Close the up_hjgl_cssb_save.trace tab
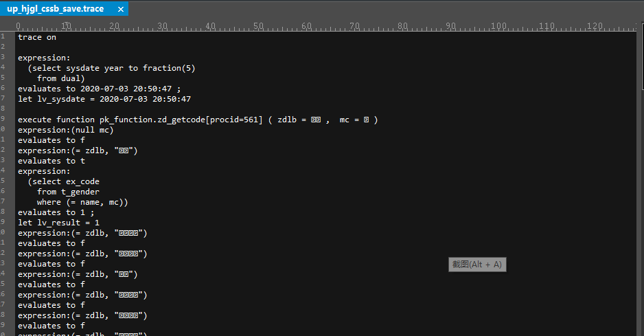Image resolution: width=644 pixels, height=336 pixels. click(121, 10)
